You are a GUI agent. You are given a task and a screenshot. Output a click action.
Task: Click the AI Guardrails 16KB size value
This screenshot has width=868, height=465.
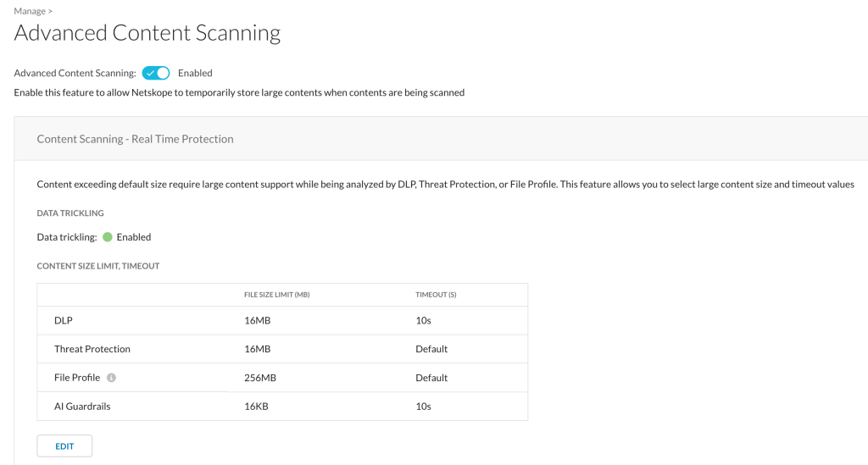[256, 407]
